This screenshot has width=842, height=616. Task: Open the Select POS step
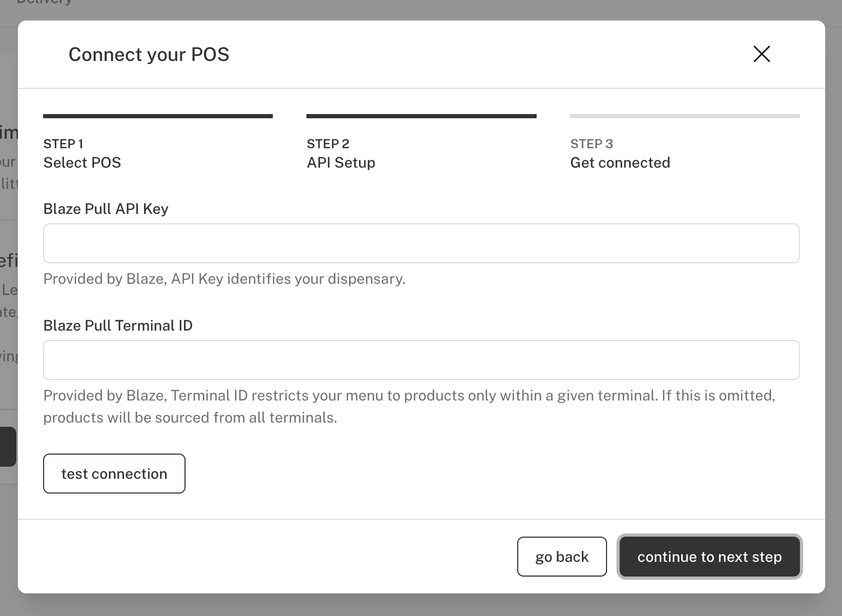pyautogui.click(x=82, y=163)
